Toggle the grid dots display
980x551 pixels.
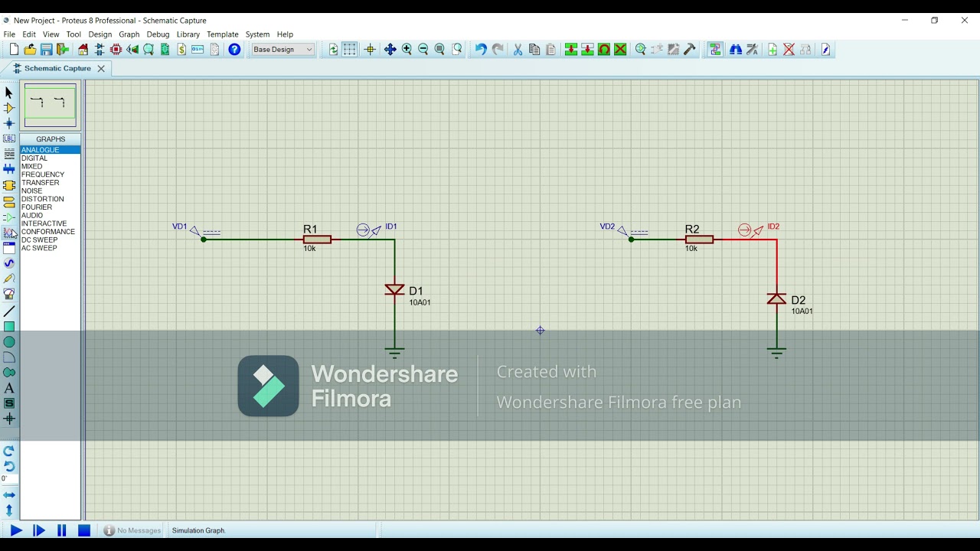click(350, 50)
